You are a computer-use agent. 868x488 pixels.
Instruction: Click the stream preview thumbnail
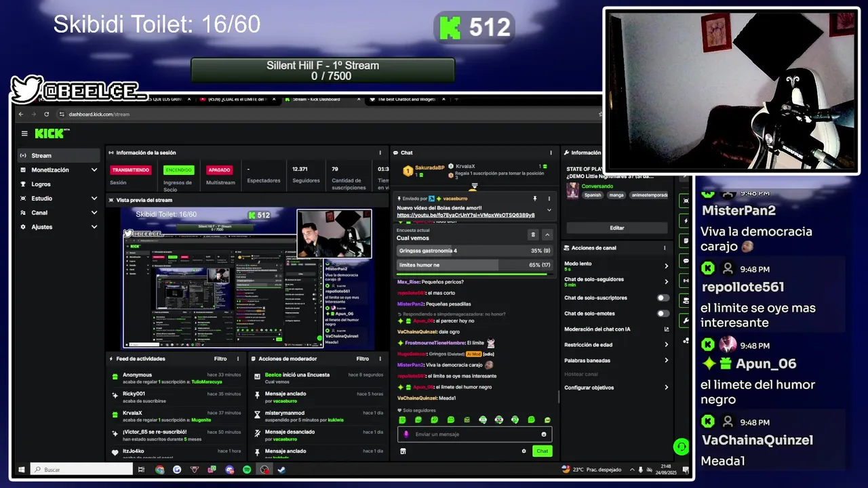pyautogui.click(x=248, y=278)
